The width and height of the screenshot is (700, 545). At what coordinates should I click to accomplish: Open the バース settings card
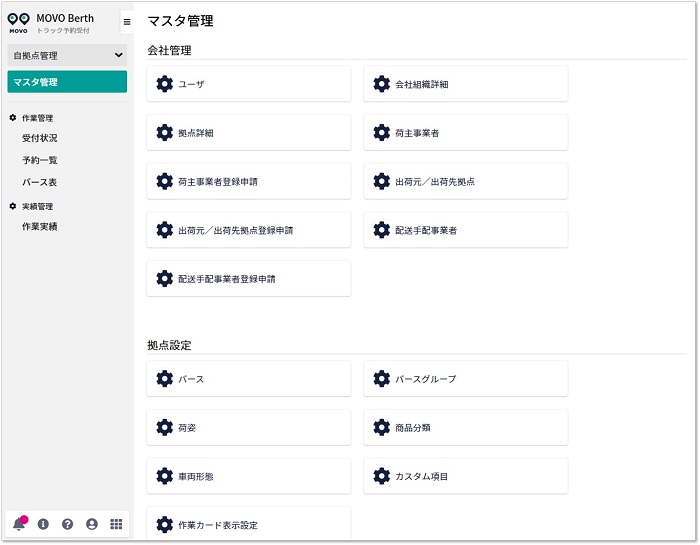(249, 379)
